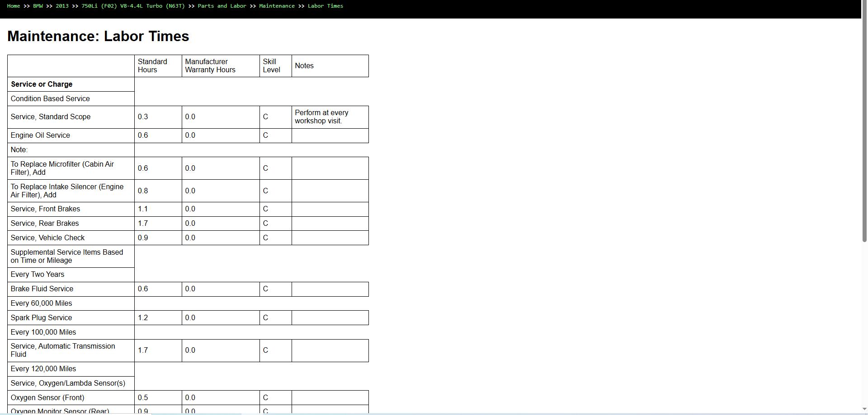Screen dimensions: 868x415
Task: Click the Every 100,000 Miles row
Action: point(71,332)
